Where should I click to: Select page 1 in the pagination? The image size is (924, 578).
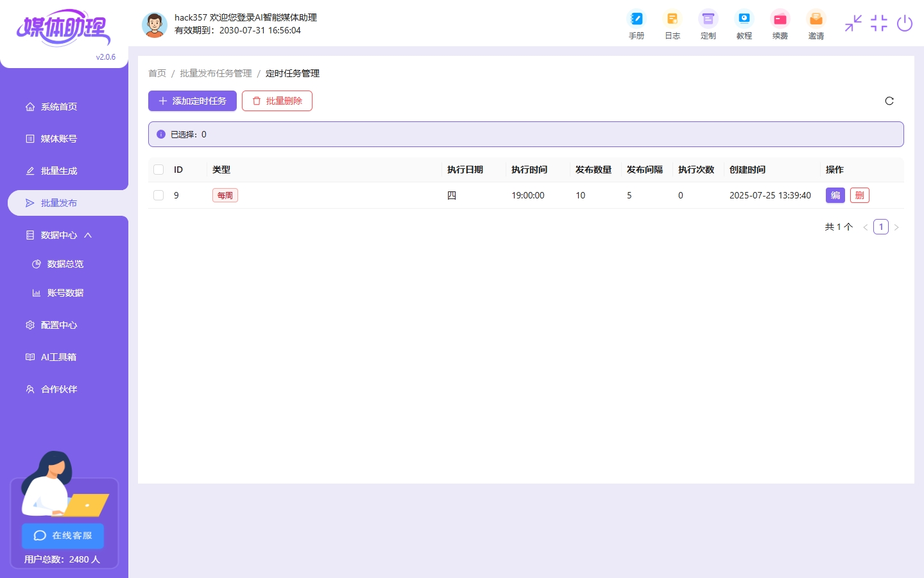[x=881, y=227]
